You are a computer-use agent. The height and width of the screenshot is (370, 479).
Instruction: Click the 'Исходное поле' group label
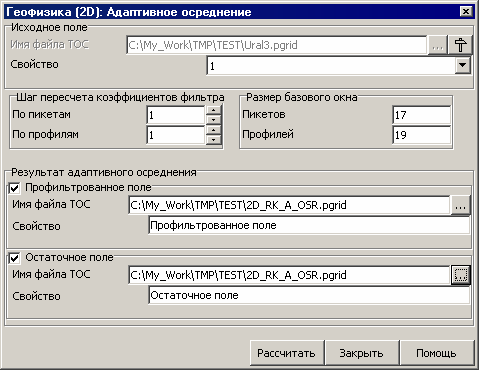[49, 27]
